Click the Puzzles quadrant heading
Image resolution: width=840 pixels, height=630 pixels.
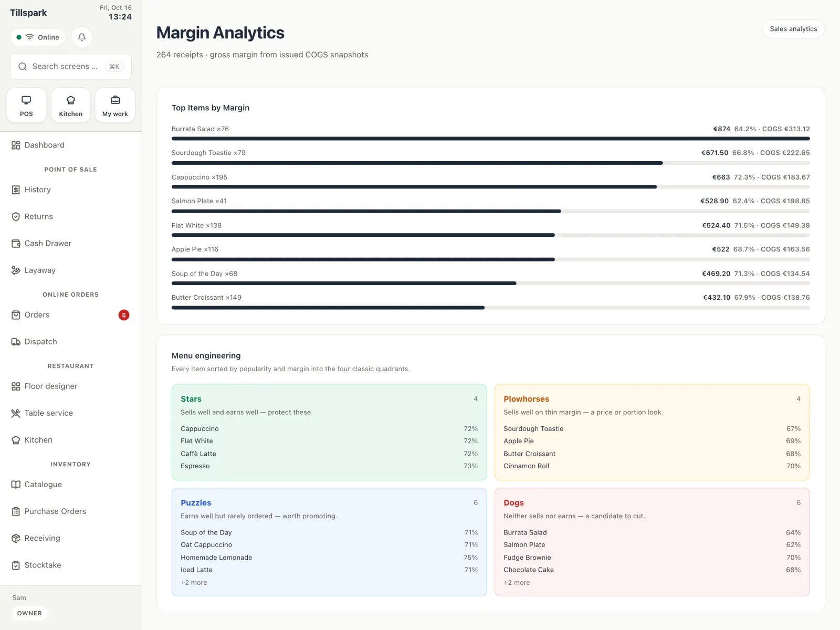click(196, 503)
